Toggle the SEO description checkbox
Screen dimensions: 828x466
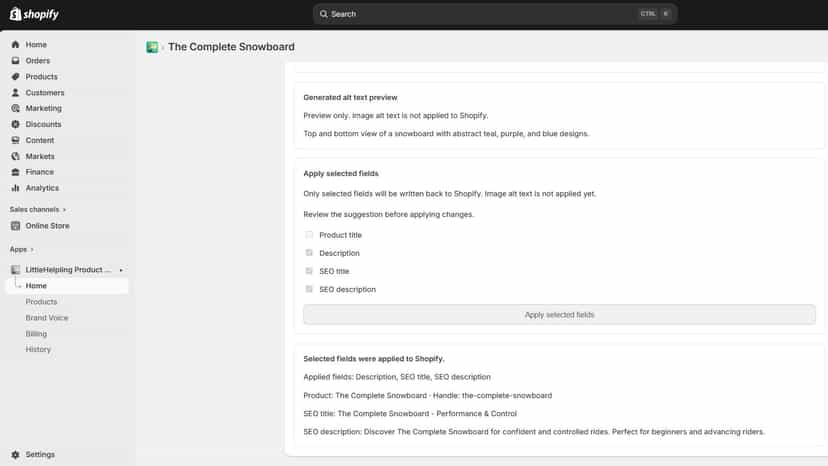(309, 289)
